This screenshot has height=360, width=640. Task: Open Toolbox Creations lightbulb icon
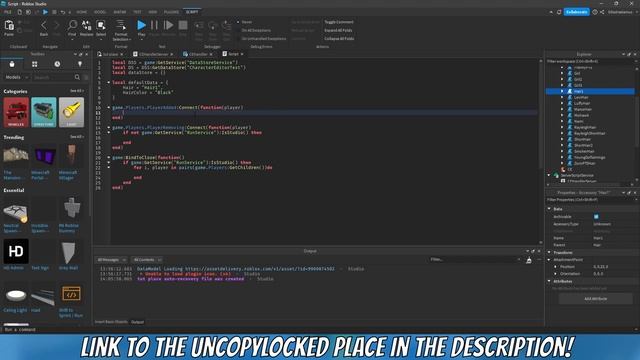[x=80, y=64]
